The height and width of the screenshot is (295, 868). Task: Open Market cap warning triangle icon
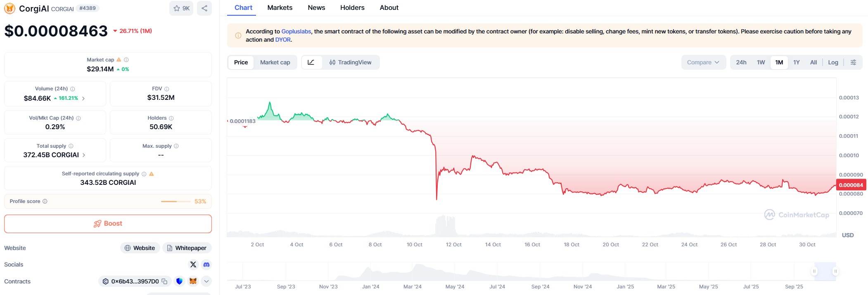119,60
